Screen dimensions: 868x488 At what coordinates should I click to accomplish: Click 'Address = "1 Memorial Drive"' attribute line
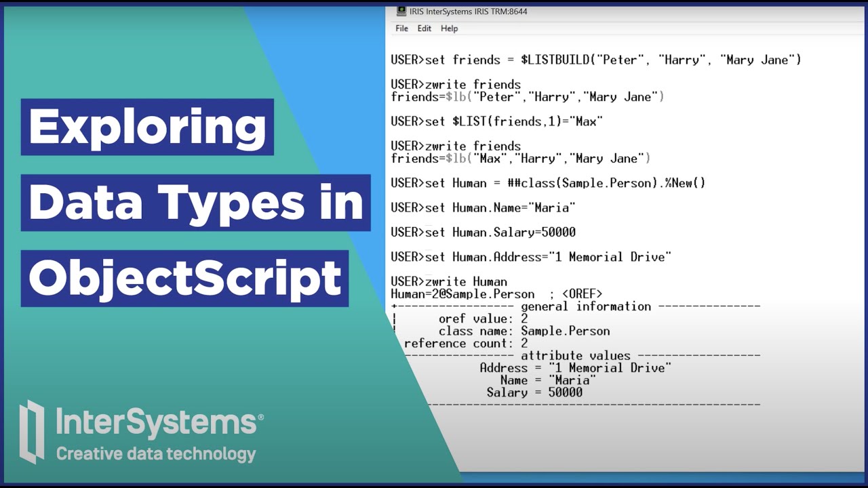575,368
